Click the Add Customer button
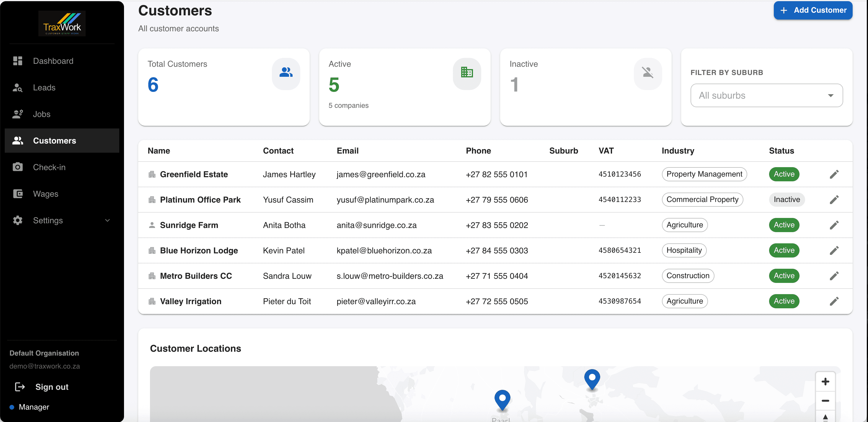Screen dimensions: 868x422 [813, 10]
